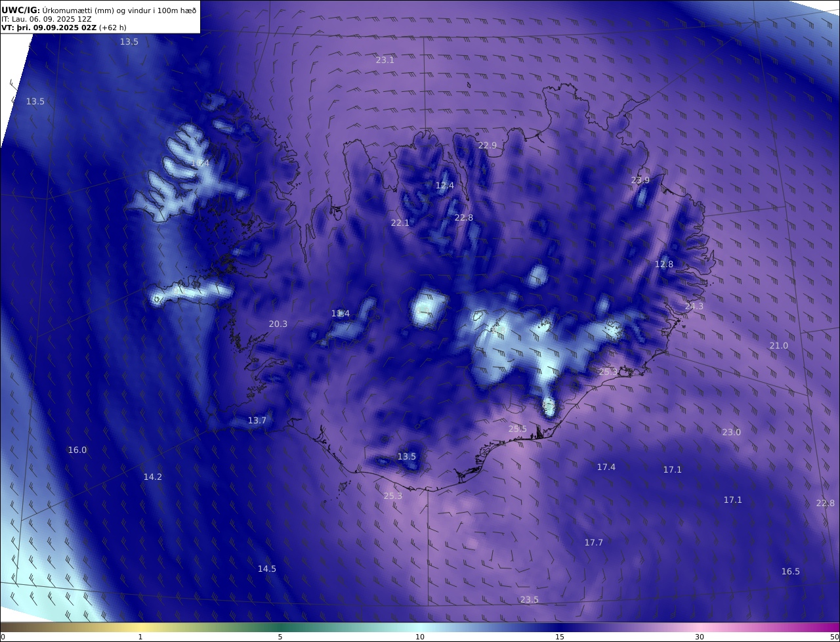This screenshot has height=642, width=840.
Task: Click the map value "16.5"
Action: pyautogui.click(x=791, y=571)
